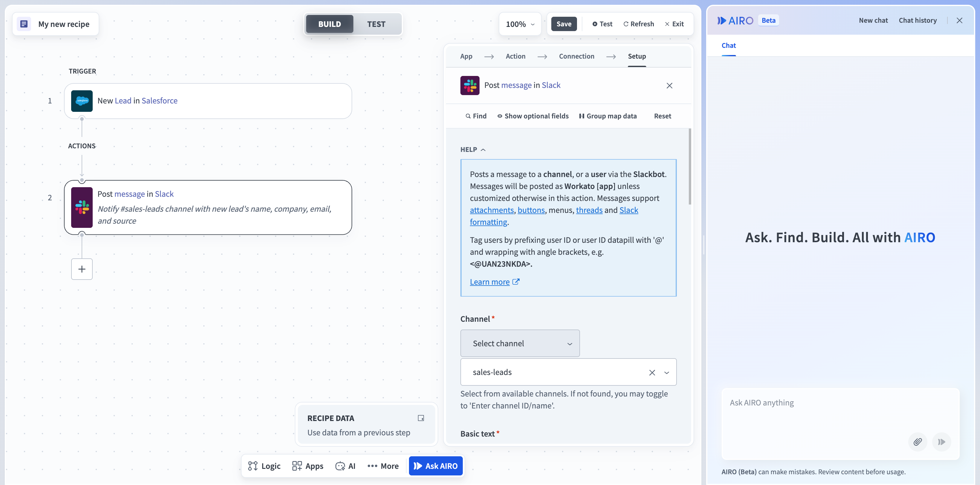Click Find in the setup toolbar
This screenshot has height=485, width=980.
[476, 116]
